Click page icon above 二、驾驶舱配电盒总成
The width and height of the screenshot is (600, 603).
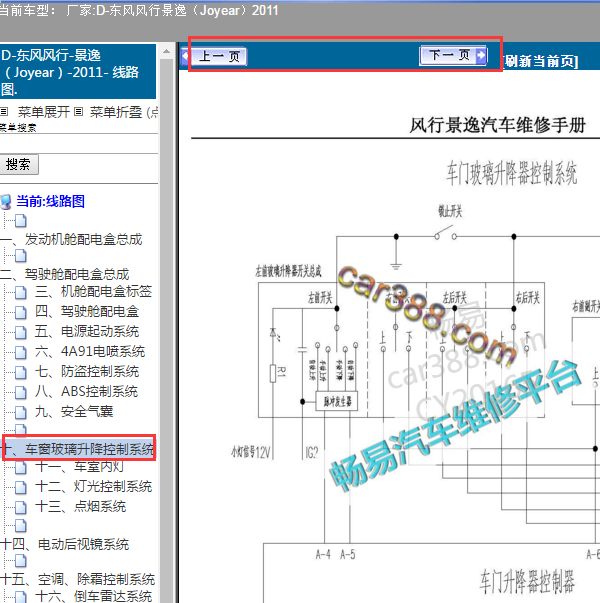21,256
